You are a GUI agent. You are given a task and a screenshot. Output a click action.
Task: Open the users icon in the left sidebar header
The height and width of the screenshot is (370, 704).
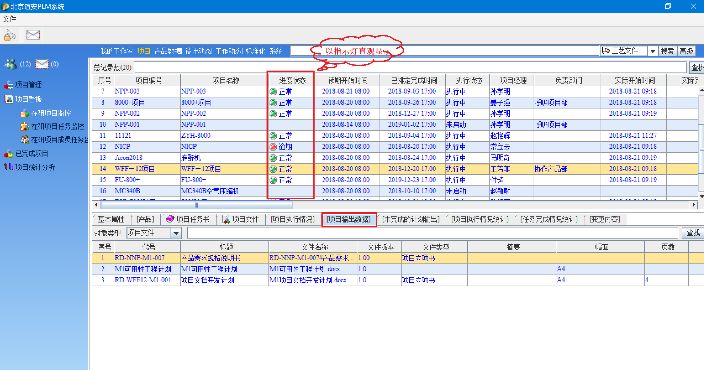11,64
